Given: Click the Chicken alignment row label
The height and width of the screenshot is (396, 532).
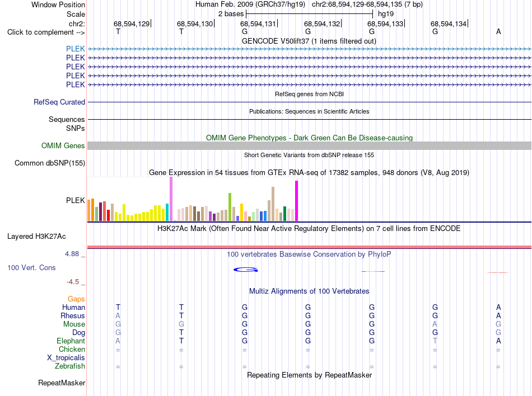Looking at the screenshot, I should pos(72,349).
